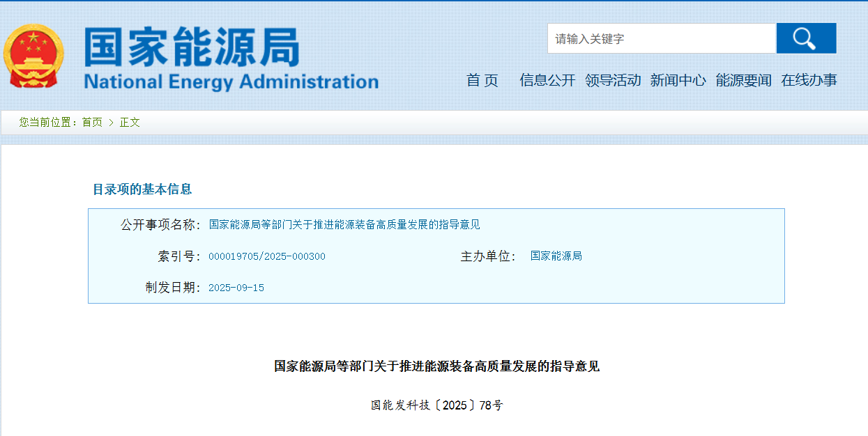Screen dimensions: 868x436
Task: Click the 目录项的基本信息 heading
Action: pyautogui.click(x=142, y=189)
